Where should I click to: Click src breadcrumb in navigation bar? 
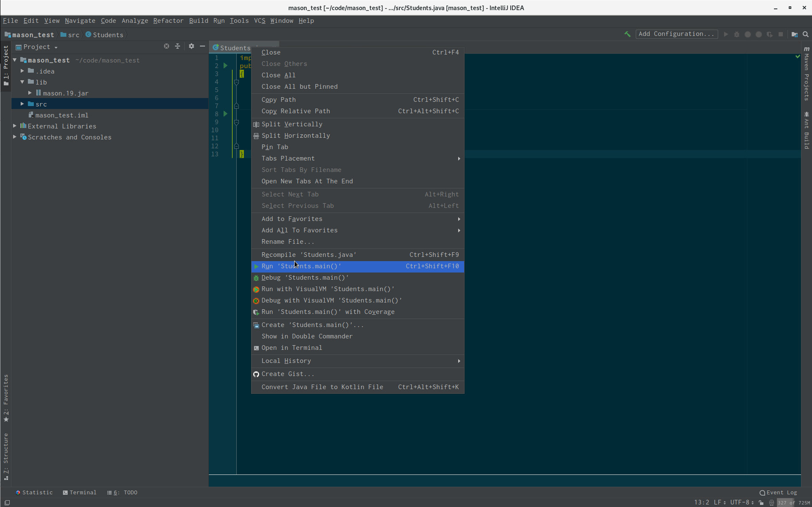click(70, 35)
